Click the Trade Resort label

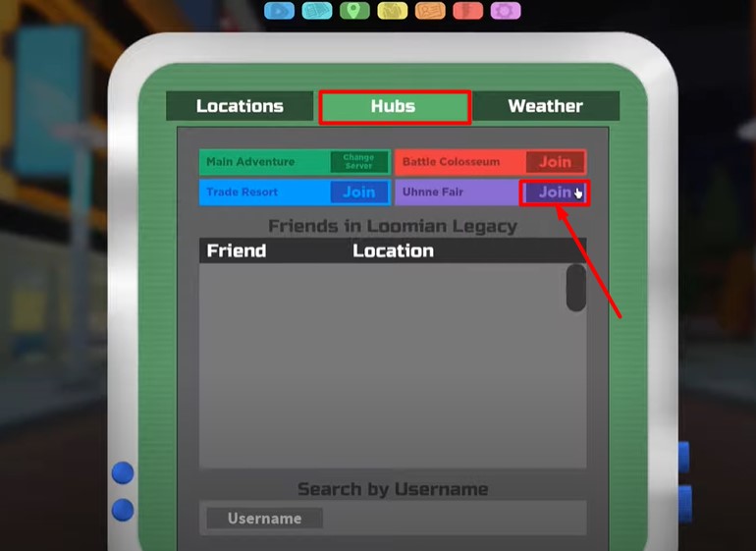[243, 193]
